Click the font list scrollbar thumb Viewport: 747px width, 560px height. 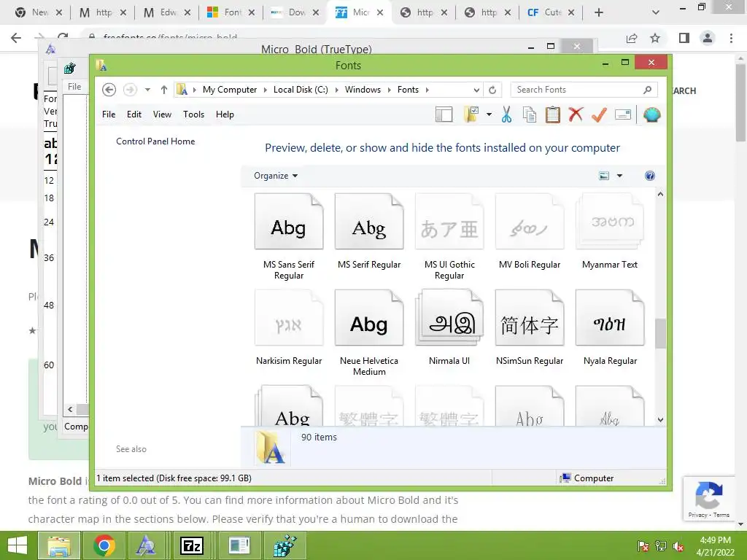[x=660, y=333]
